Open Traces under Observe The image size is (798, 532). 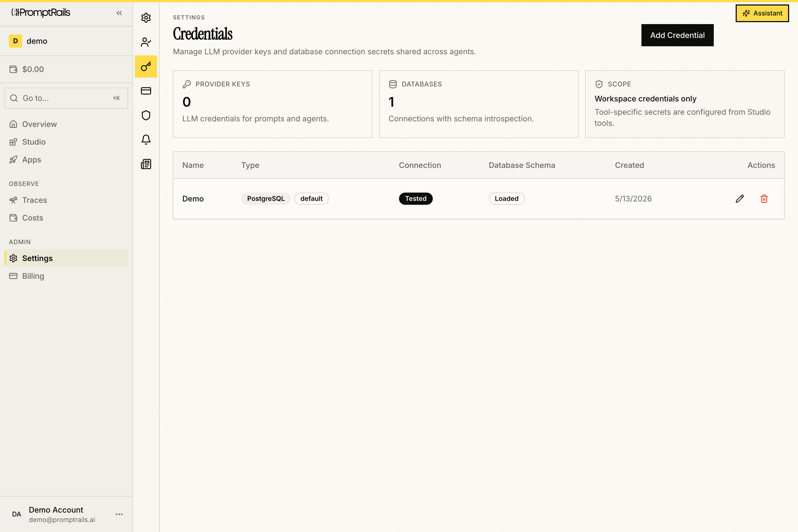[66, 200]
